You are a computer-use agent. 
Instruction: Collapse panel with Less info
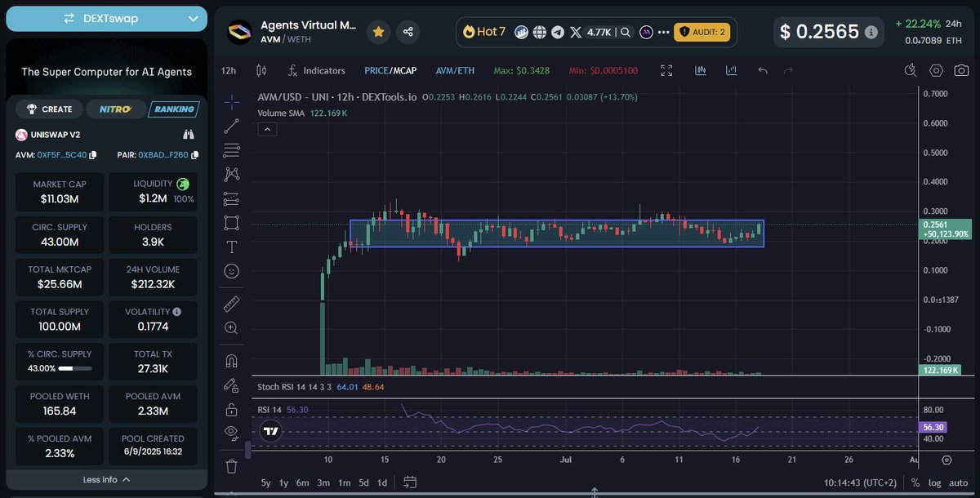107,479
